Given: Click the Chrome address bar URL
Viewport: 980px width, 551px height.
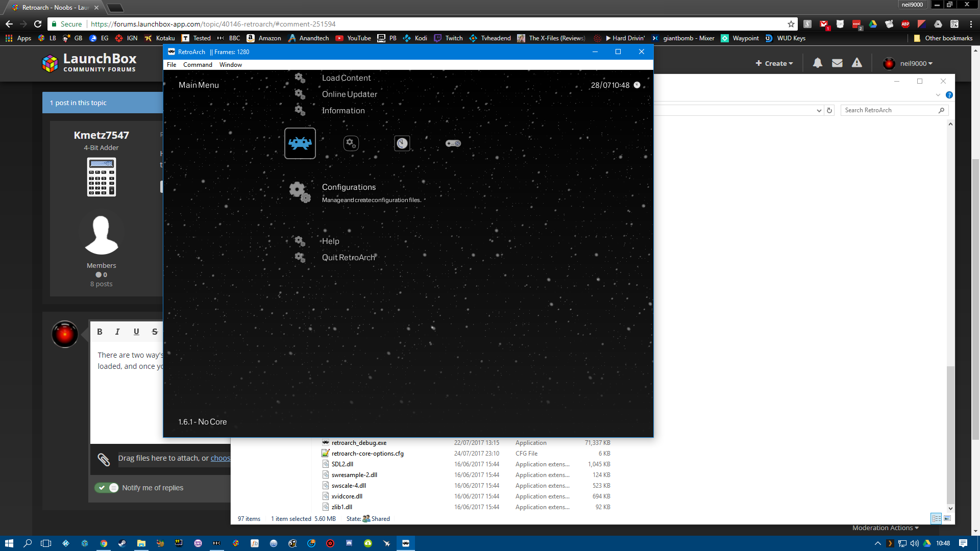Looking at the screenshot, I should (213, 24).
